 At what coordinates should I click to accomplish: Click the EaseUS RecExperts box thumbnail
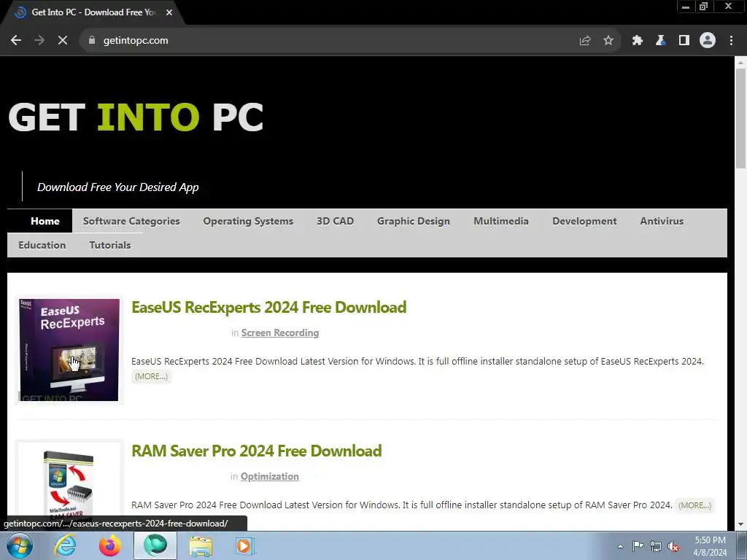(x=69, y=350)
